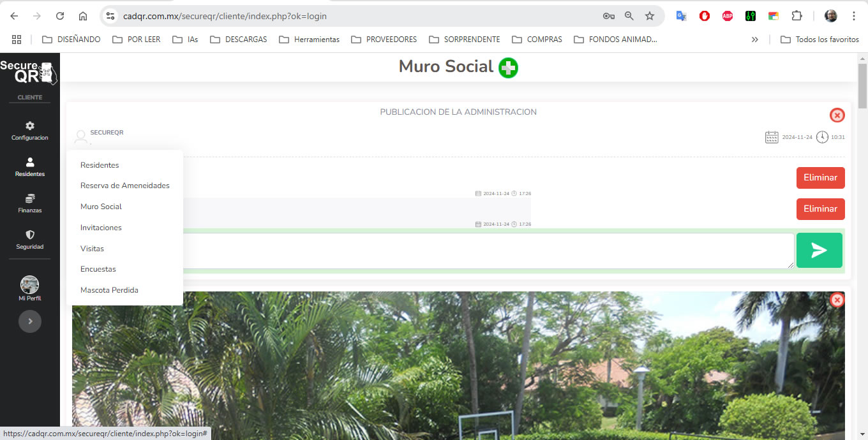Select Muro Social from the submenu
The height and width of the screenshot is (440, 868).
(x=101, y=207)
